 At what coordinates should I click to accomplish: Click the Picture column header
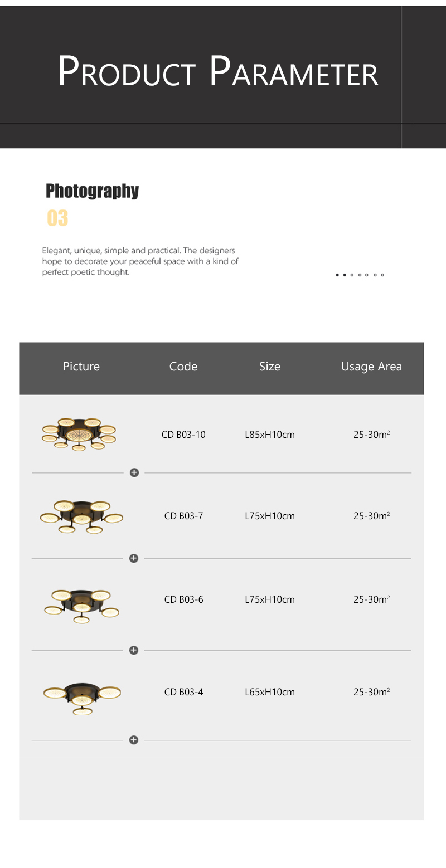pos(81,366)
